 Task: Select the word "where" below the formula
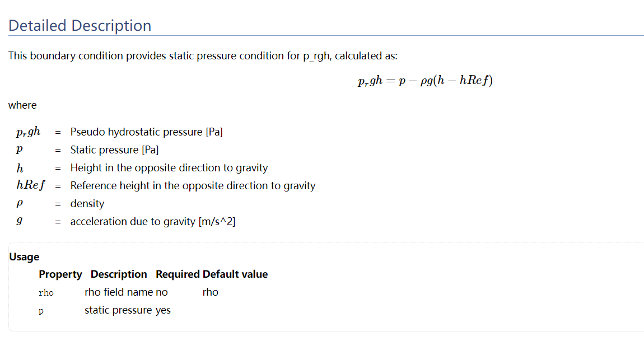pyautogui.click(x=22, y=105)
